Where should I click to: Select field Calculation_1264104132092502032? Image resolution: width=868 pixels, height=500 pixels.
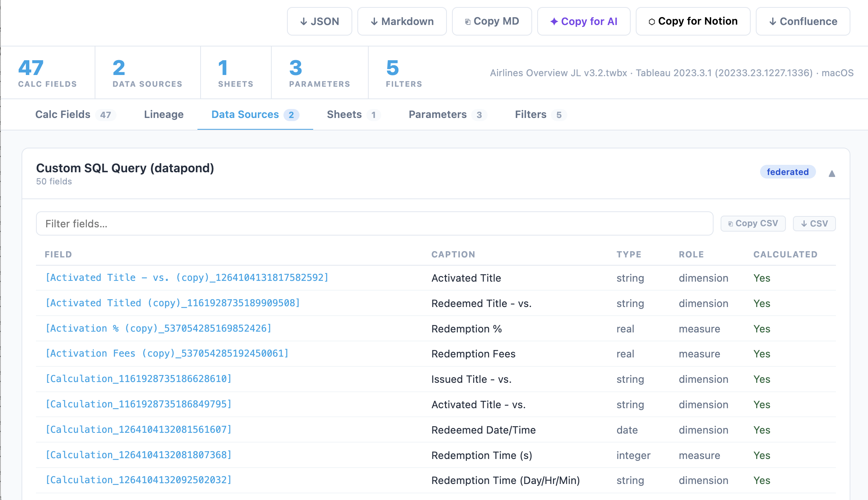[x=139, y=480]
